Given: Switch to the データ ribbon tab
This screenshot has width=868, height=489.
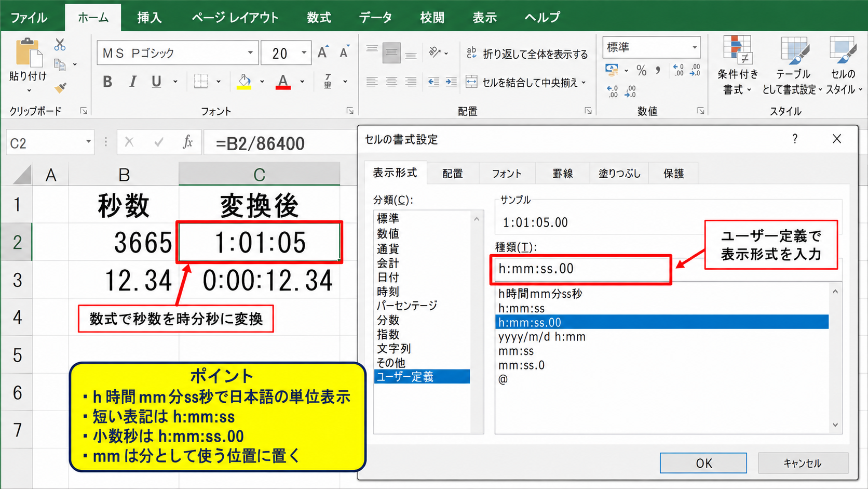Looking at the screenshot, I should [x=375, y=17].
